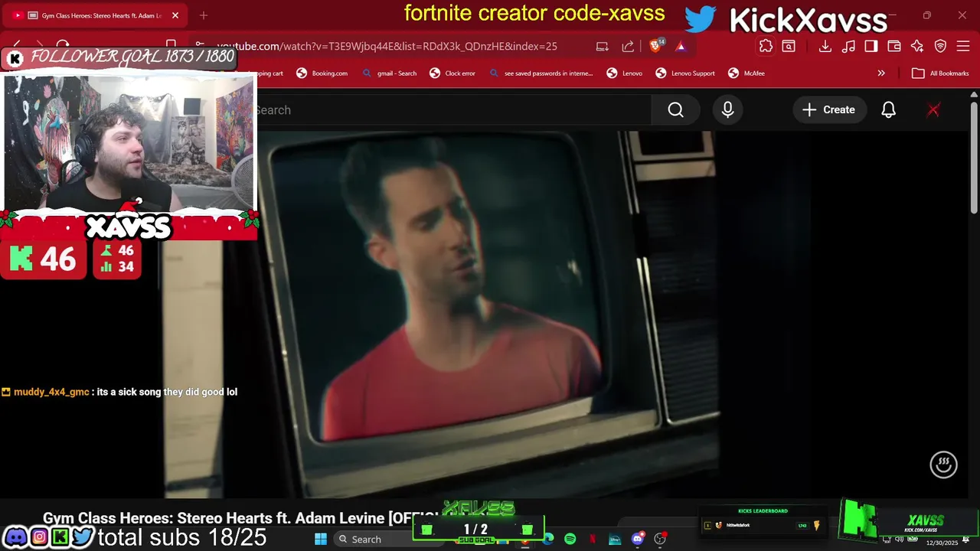The height and width of the screenshot is (551, 980).
Task: Open Microsoft Edge from taskbar
Action: [x=547, y=539]
